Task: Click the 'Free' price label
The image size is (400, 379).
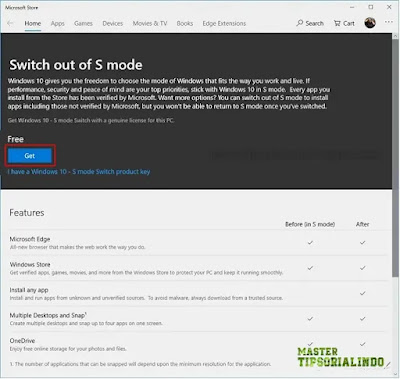Action: coord(15,139)
